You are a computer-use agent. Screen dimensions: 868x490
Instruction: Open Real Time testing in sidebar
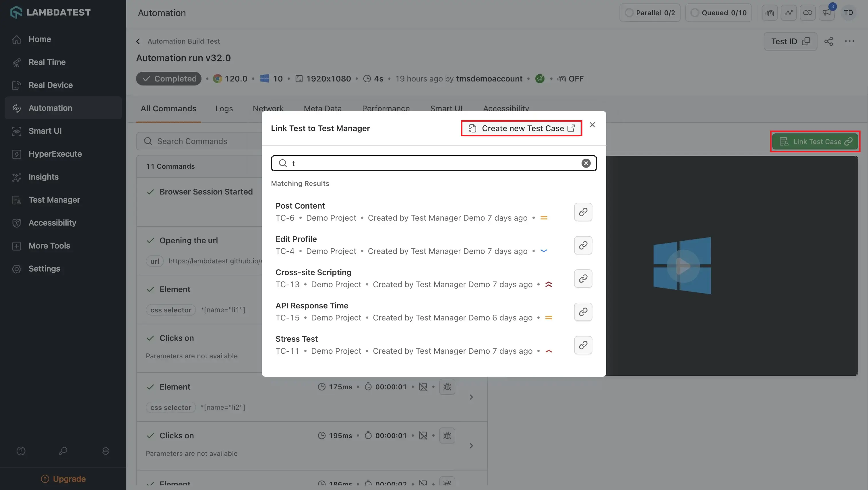click(x=63, y=62)
